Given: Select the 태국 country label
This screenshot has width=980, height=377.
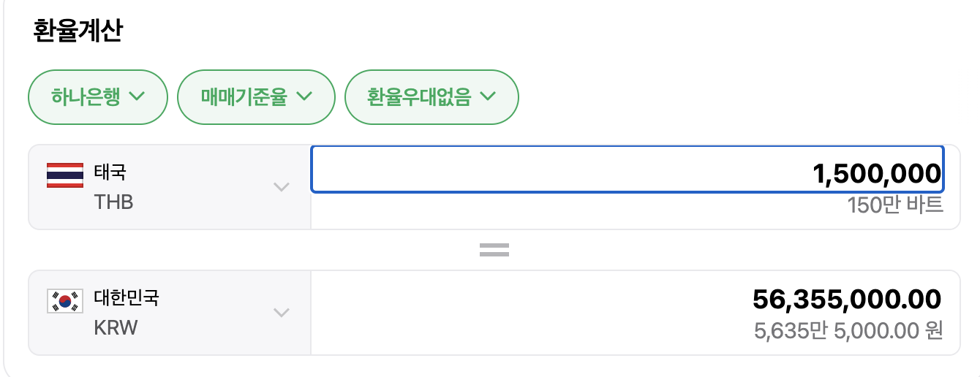Looking at the screenshot, I should pyautogui.click(x=110, y=172).
